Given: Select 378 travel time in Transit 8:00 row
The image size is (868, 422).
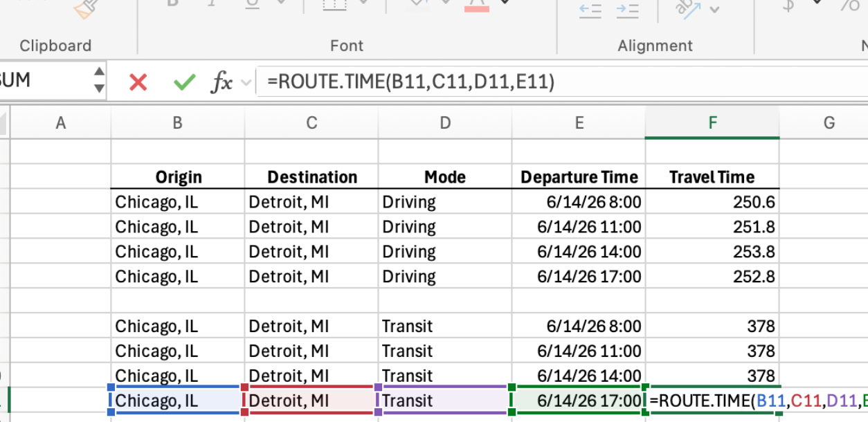Looking at the screenshot, I should (712, 326).
